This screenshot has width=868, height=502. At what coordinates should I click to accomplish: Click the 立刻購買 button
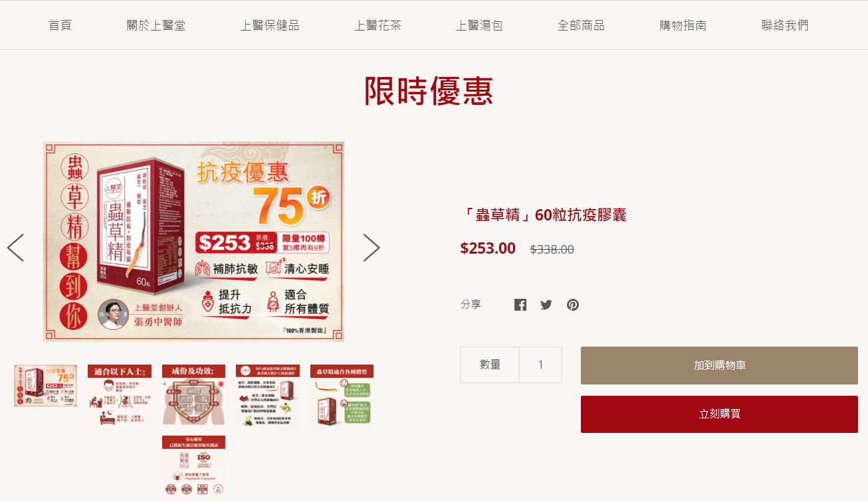click(719, 414)
